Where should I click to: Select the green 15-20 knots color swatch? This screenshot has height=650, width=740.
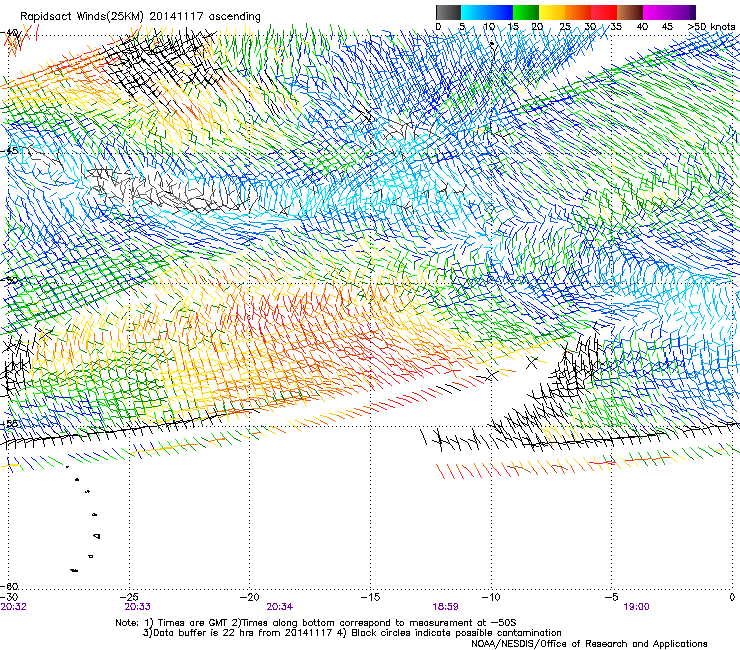[x=526, y=12]
